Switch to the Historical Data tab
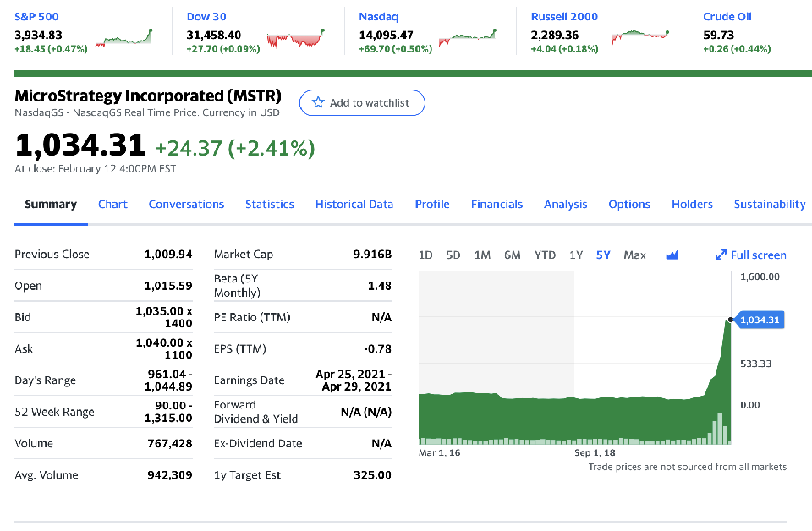812x531 pixels. (354, 205)
